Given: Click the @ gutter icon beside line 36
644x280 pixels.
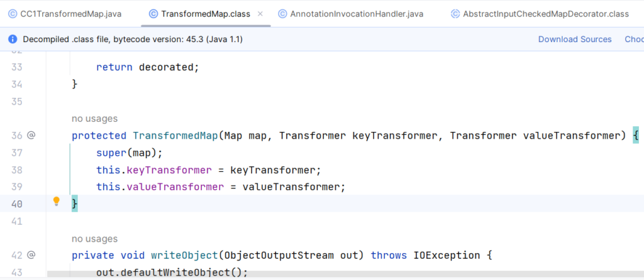Looking at the screenshot, I should (x=31, y=136).
